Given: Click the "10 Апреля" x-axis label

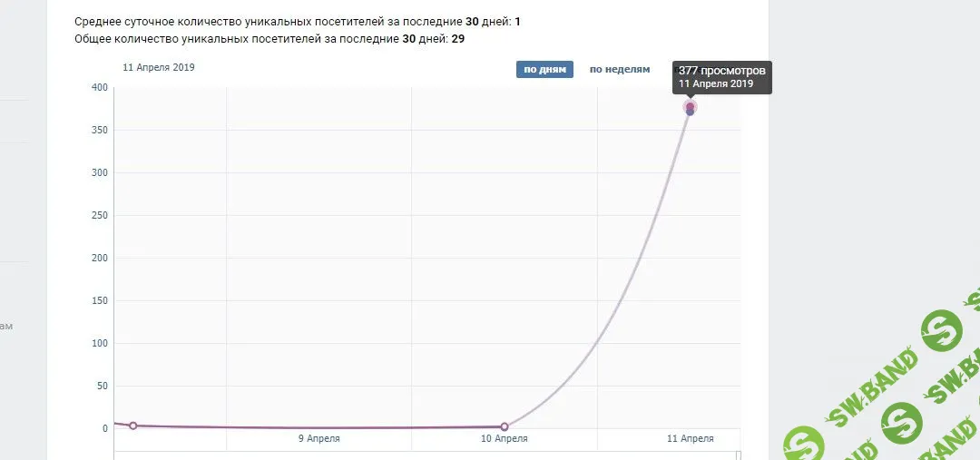Looking at the screenshot, I should coord(504,439).
